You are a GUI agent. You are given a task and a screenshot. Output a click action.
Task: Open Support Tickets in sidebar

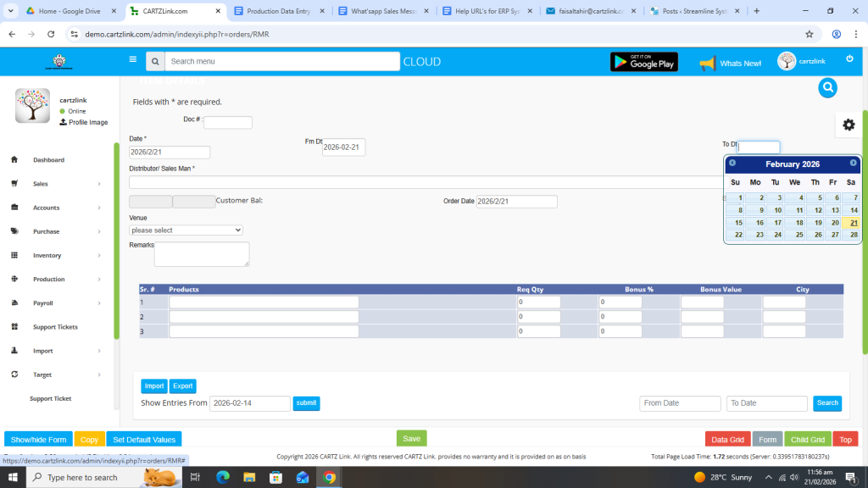point(55,327)
